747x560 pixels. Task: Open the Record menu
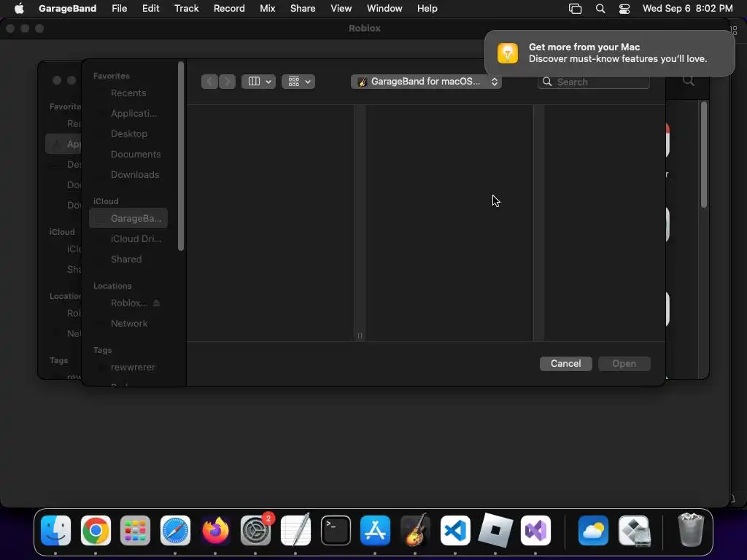229,8
